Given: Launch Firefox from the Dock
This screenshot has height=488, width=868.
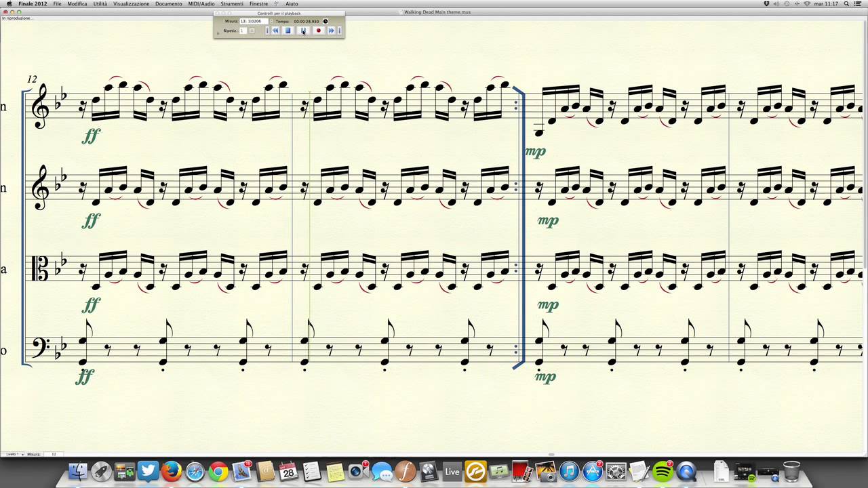Looking at the screenshot, I should pyautogui.click(x=171, y=472).
